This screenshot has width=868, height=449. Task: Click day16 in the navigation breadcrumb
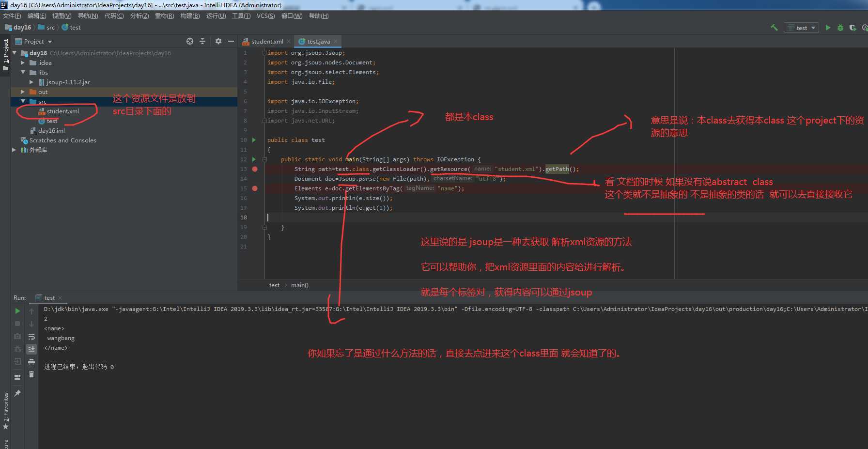click(18, 28)
